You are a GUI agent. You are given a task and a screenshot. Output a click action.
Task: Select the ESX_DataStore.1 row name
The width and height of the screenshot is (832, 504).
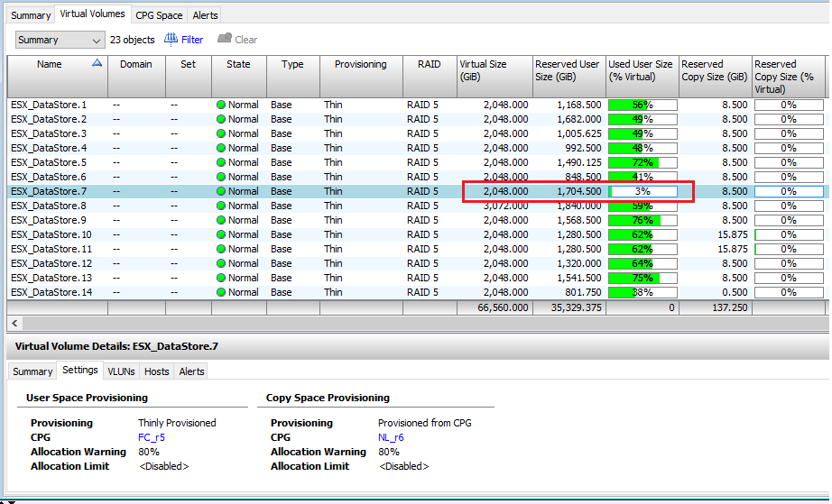click(49, 105)
